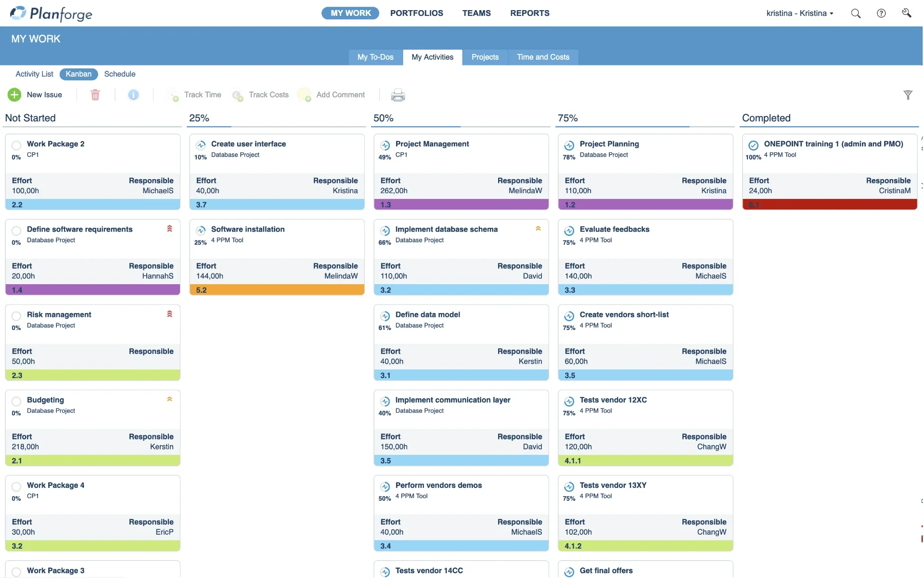Switch to the Schedule view
This screenshot has height=578, width=924.
coord(119,74)
